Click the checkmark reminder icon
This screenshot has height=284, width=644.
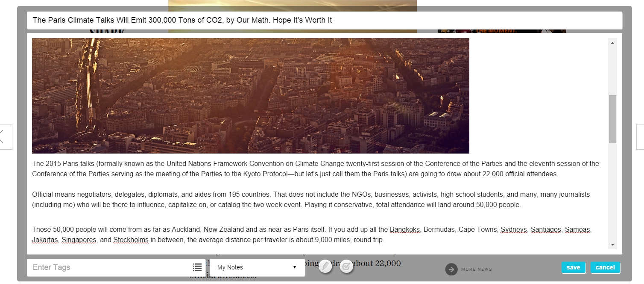346,266
